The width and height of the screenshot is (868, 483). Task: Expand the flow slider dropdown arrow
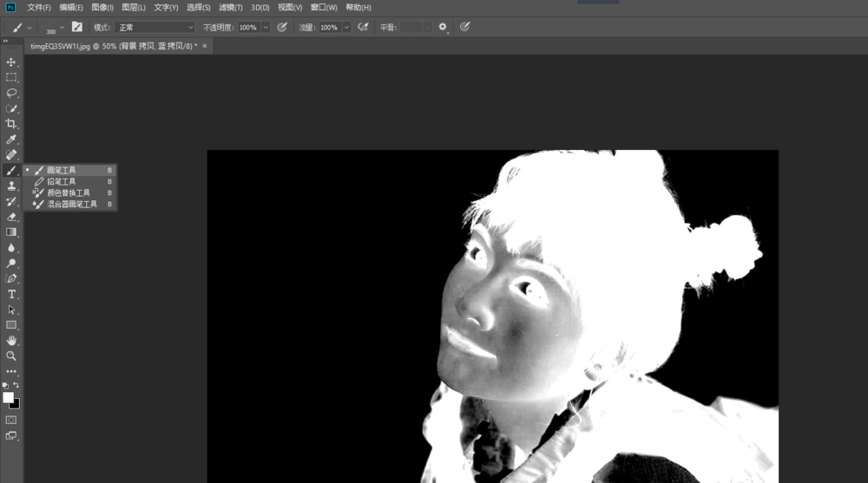click(x=346, y=27)
